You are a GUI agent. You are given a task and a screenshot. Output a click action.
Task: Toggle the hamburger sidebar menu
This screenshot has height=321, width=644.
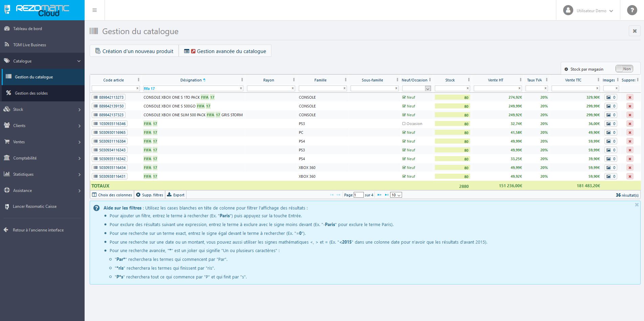(94, 10)
